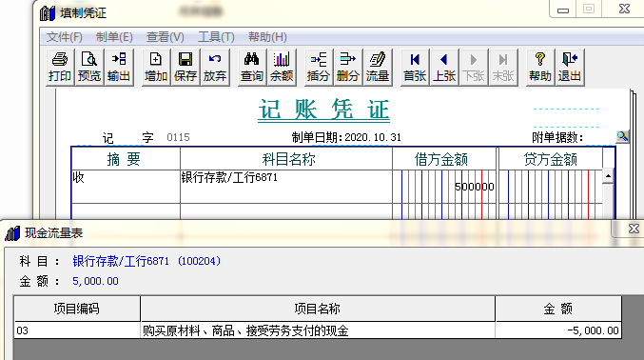
Task: Save the voucher with 保存
Action: pos(185,67)
